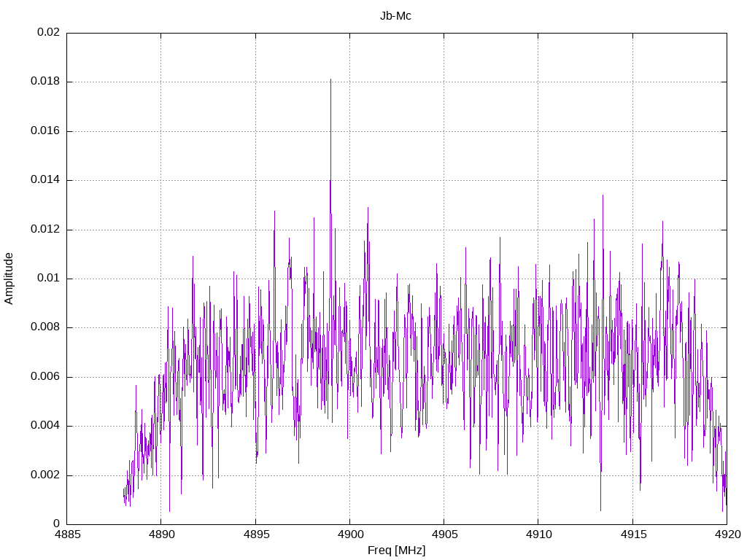Image resolution: width=747 pixels, height=560 pixels.
Task: Click the x-axis tick label 4885
Action: (x=67, y=534)
